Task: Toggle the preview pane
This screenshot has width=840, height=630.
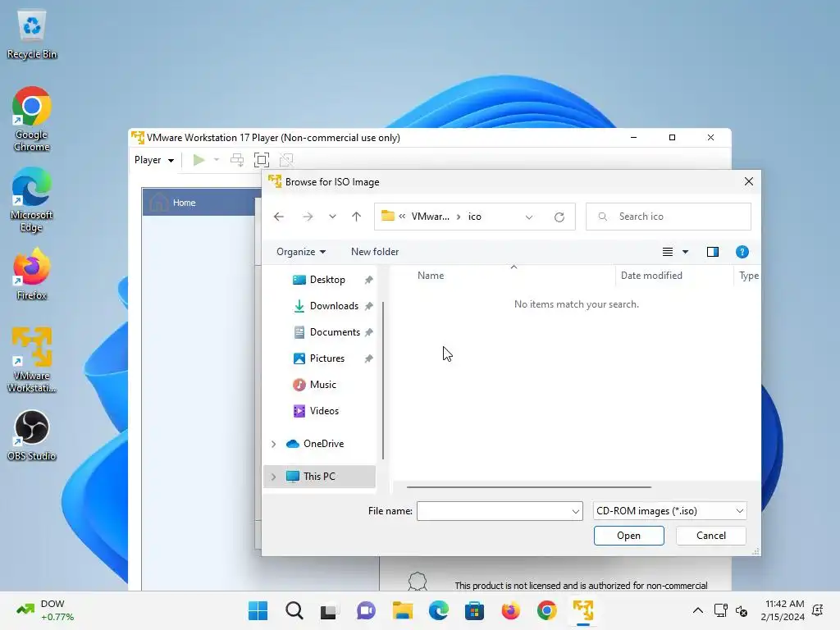Action: tap(713, 252)
